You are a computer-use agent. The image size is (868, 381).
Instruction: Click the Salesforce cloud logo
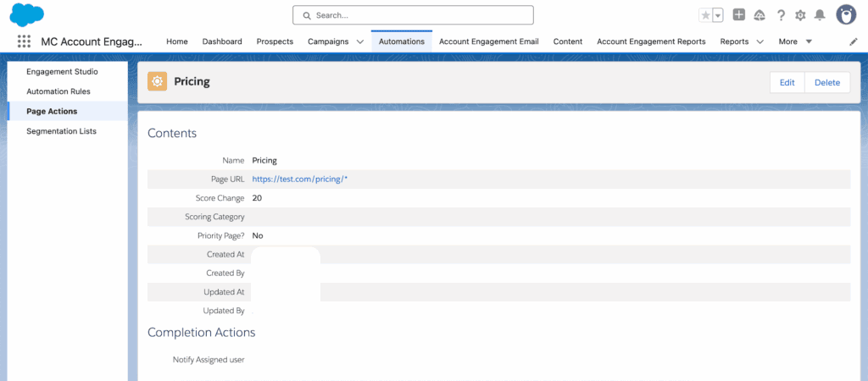pyautogui.click(x=26, y=14)
